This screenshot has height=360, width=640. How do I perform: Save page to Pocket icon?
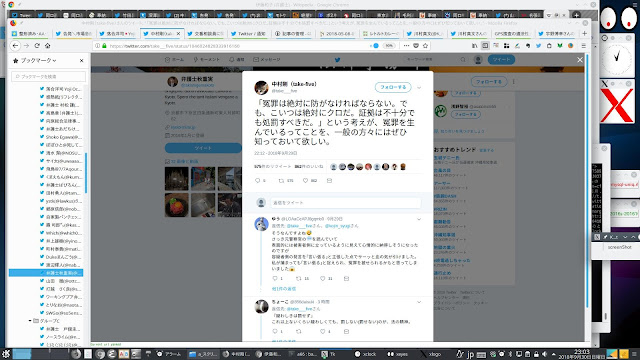click(x=416, y=46)
